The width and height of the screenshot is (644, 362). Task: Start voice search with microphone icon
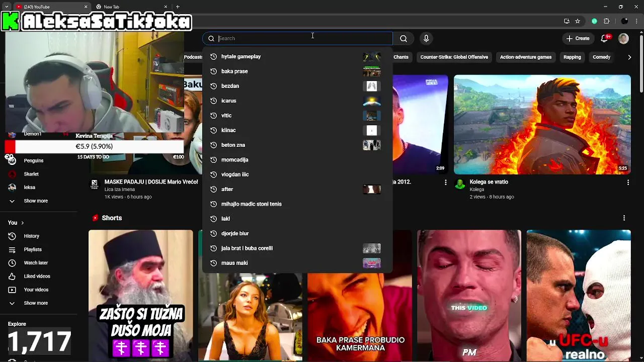click(x=426, y=38)
